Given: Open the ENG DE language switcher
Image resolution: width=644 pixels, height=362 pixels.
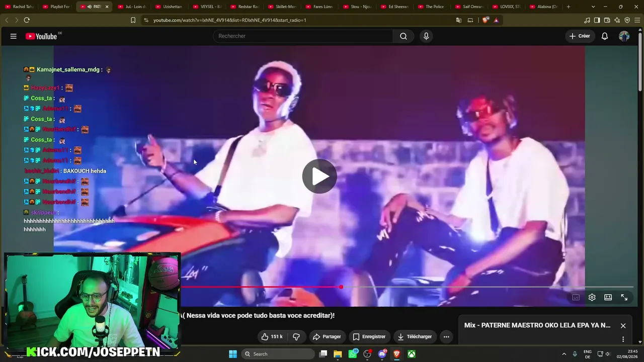Looking at the screenshot, I should (x=587, y=354).
